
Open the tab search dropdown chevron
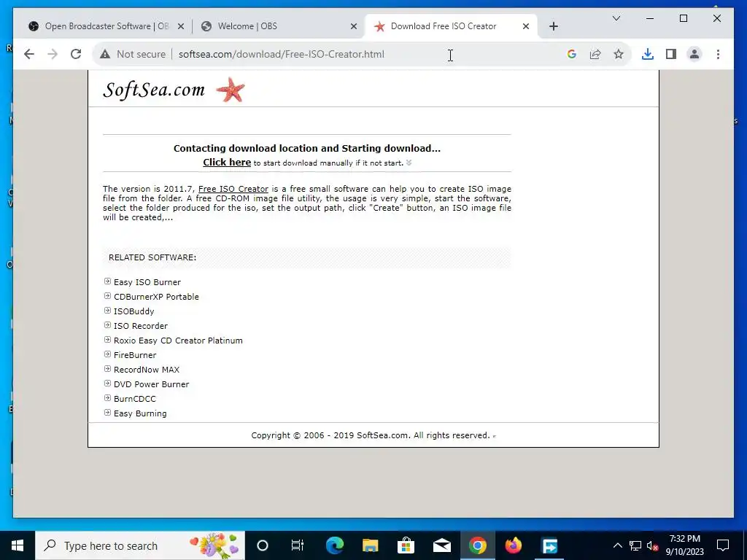[x=616, y=18]
